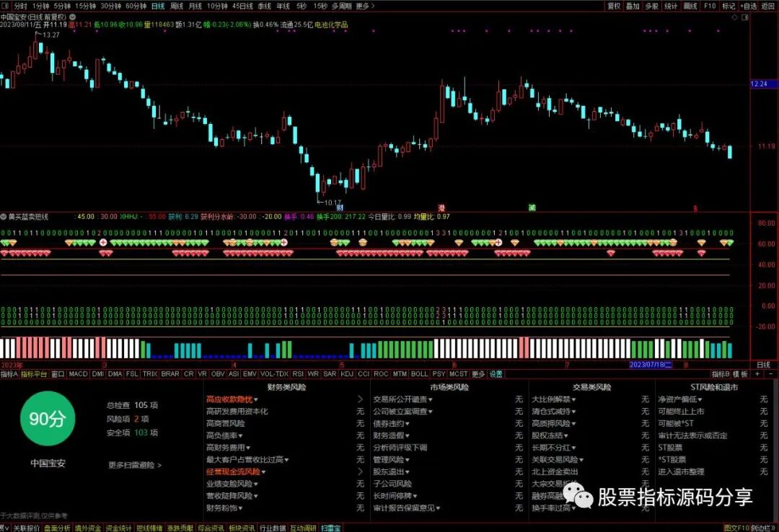Switch to the 关联报价 bottom tab

pos(26,528)
